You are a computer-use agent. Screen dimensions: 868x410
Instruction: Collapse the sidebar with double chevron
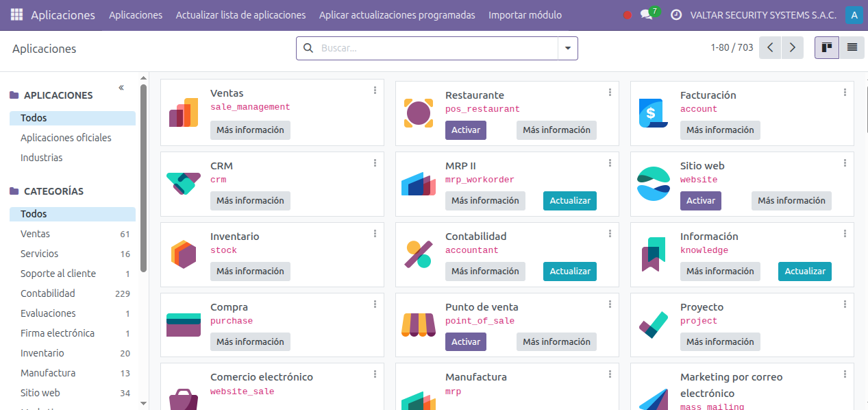[x=121, y=88]
